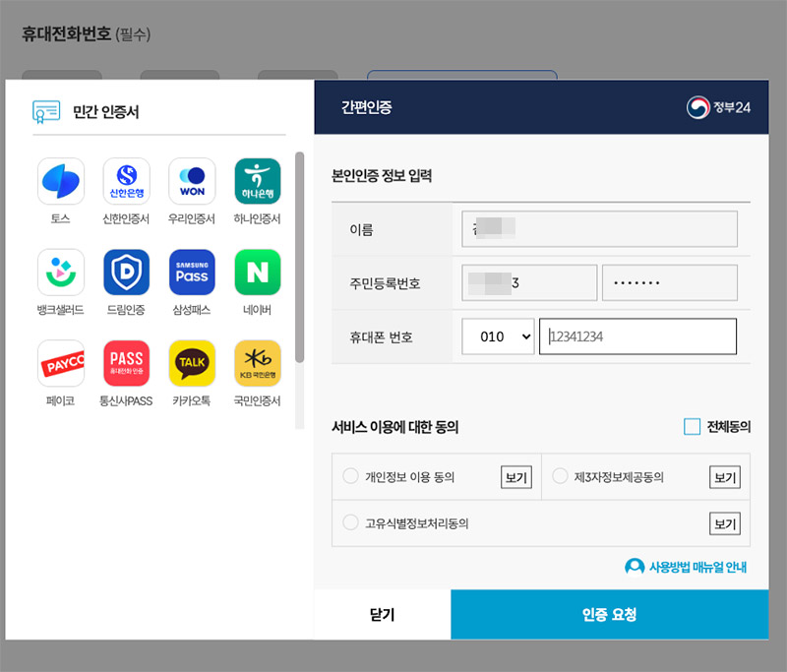Select the Hana Bank (하나인증서) icon

coord(258,181)
